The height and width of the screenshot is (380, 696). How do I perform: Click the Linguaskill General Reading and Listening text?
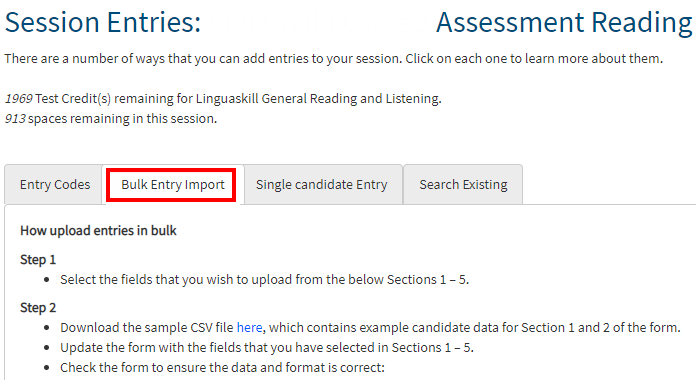point(319,99)
